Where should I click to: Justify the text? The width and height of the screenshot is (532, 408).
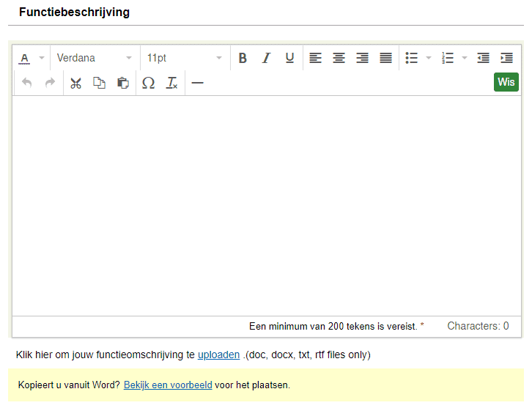coord(385,58)
